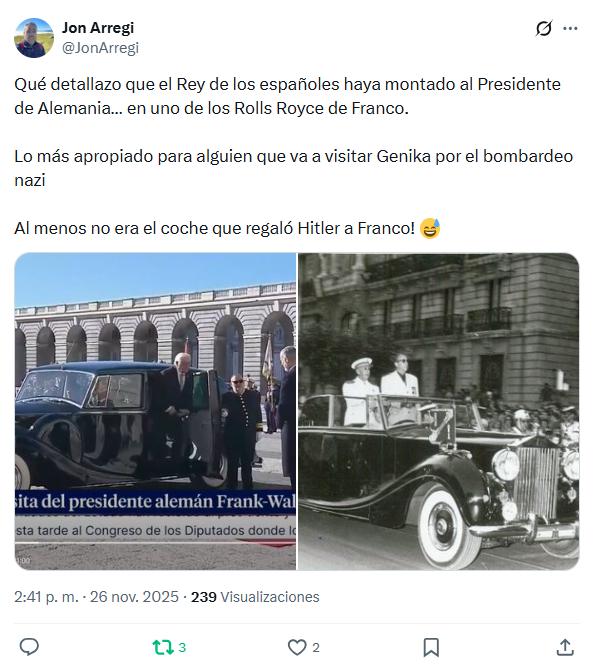Click the Grok slashed-circle icon
The width and height of the screenshot is (596, 670).
544,29
